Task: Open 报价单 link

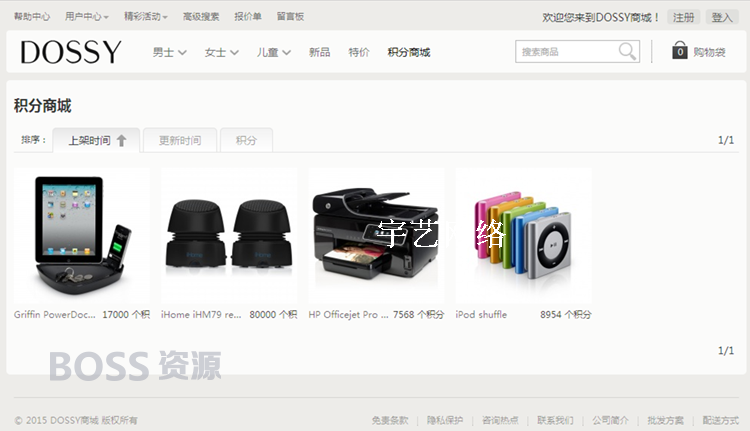Action: (248, 17)
